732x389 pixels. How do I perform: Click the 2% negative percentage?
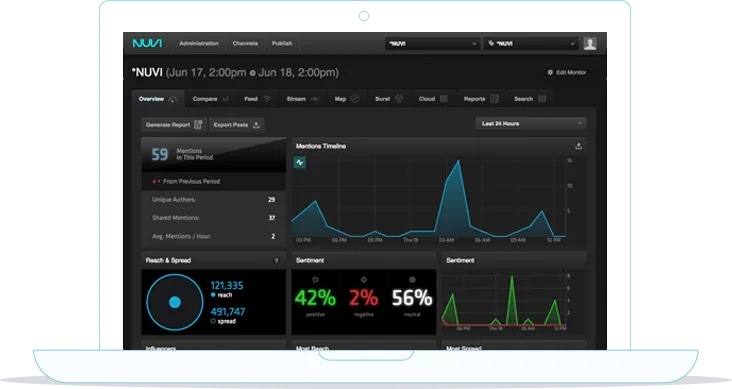(x=364, y=298)
